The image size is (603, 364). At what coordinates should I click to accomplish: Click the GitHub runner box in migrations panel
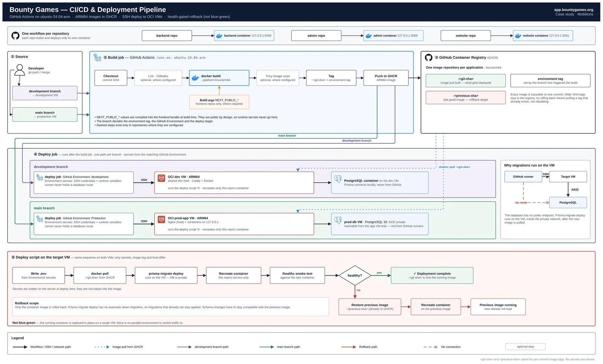523,177
